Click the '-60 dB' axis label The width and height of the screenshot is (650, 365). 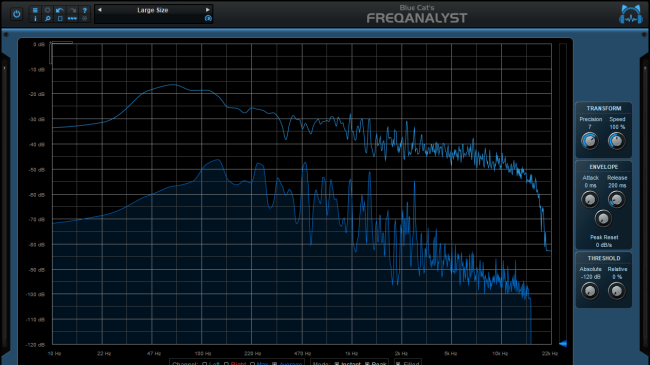(x=37, y=195)
